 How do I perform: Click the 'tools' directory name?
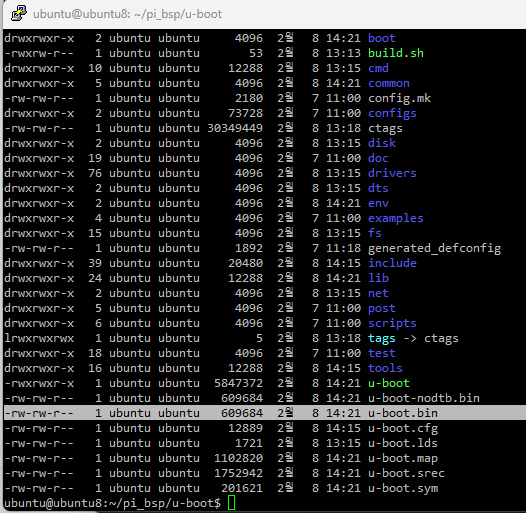click(x=385, y=368)
